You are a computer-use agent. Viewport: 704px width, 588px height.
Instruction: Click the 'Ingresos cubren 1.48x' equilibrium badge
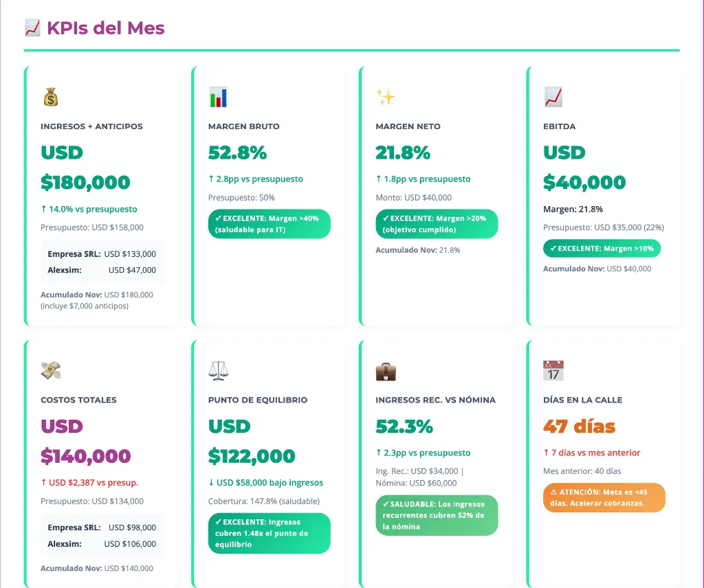[x=269, y=533]
